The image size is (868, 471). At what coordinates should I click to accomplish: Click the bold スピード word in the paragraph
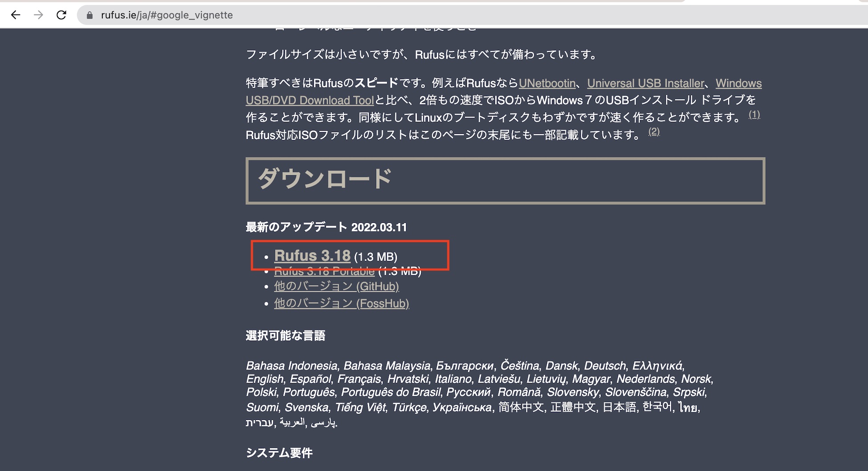coord(376,83)
